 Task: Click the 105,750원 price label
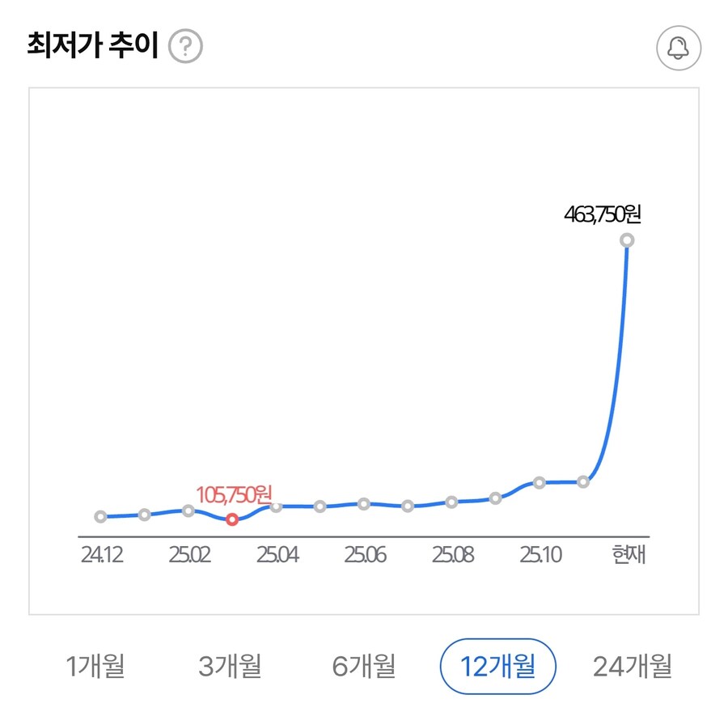tap(235, 494)
